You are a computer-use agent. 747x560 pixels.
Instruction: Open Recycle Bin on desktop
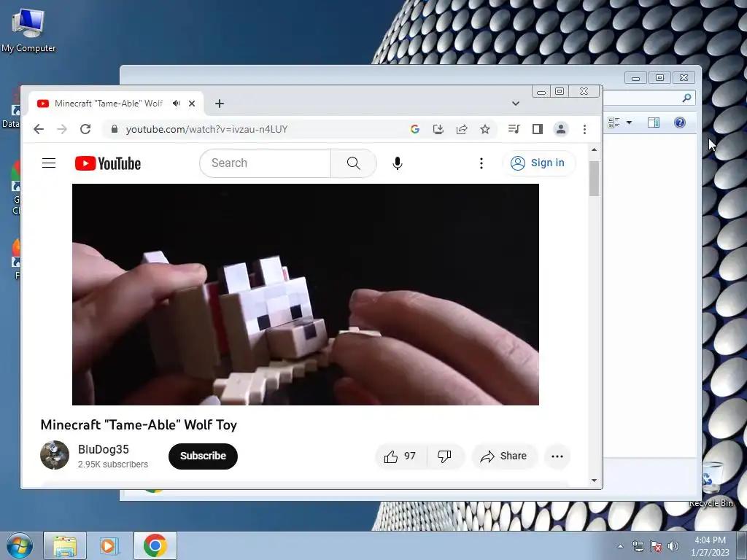point(711,484)
